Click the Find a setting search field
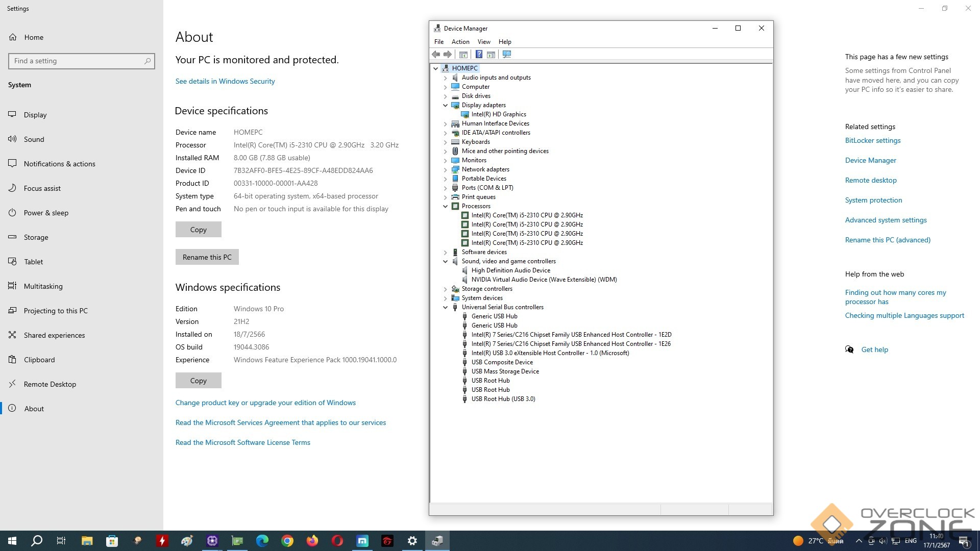This screenshot has height=551, width=980. click(77, 61)
